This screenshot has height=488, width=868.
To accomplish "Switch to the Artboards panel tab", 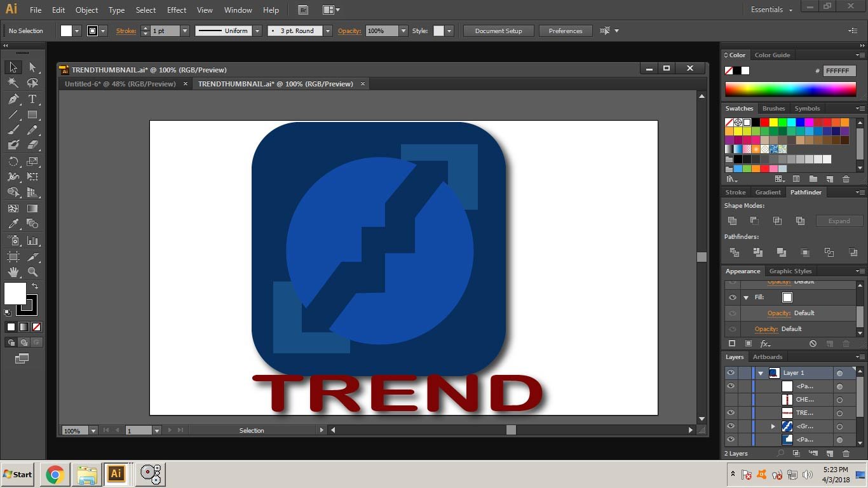I will pos(768,356).
